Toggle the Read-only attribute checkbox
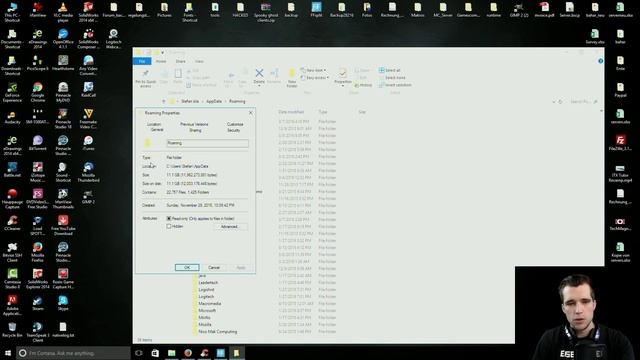The height and width of the screenshot is (360, 640). (169, 219)
